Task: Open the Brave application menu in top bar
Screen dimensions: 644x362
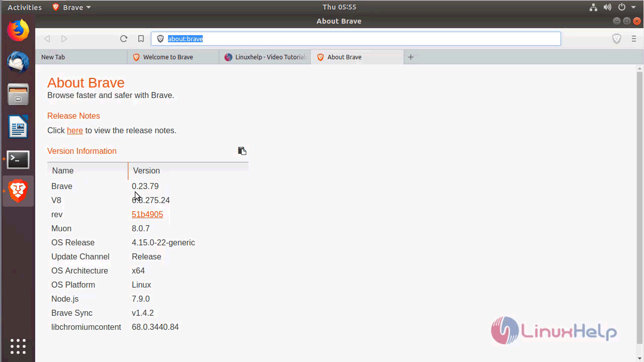Action: tap(71, 7)
